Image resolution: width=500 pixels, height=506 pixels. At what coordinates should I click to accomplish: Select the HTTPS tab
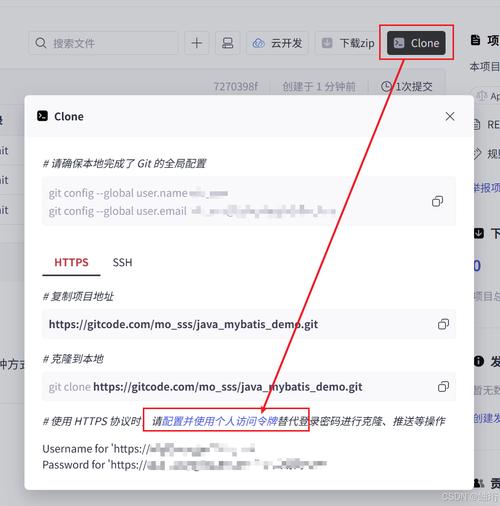click(71, 262)
